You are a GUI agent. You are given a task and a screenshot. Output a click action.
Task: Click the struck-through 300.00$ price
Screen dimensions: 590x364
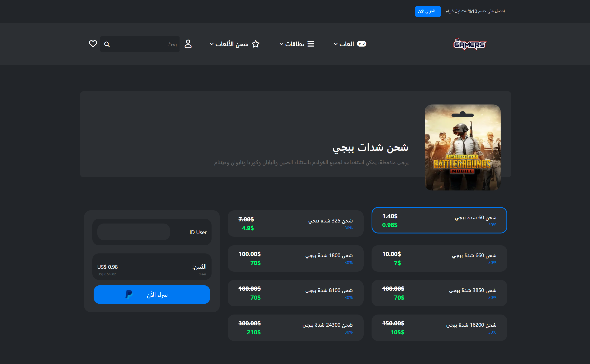point(250,323)
